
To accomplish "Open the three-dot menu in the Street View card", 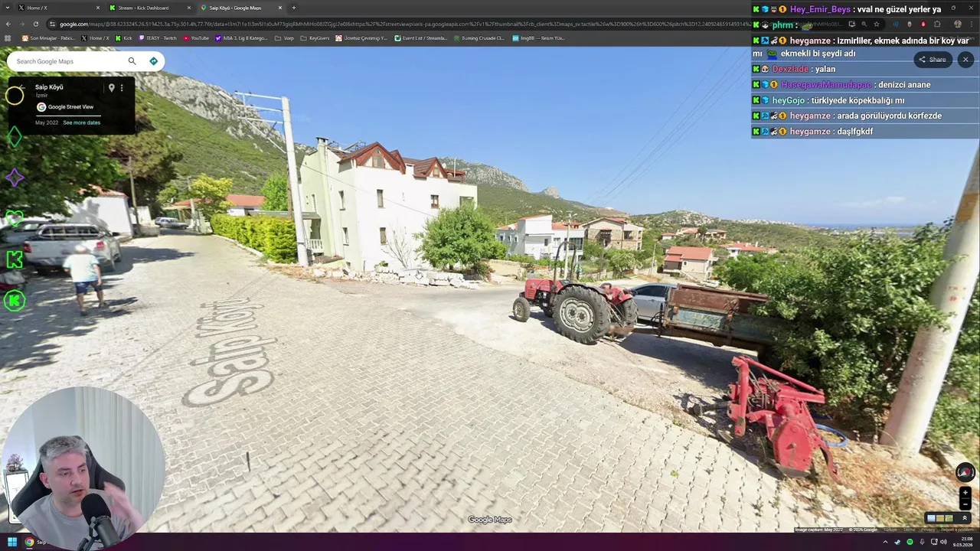I will click(121, 87).
